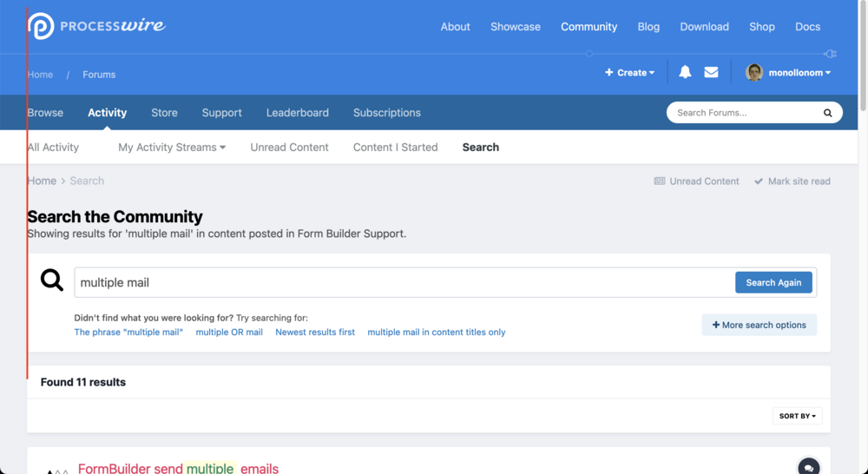Click the comment bubble icon on result

pos(808,467)
